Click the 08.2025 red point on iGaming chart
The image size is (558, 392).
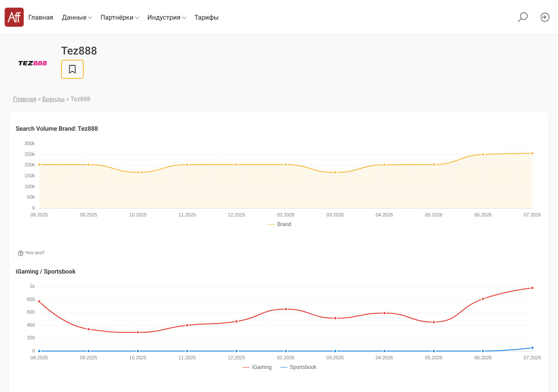click(x=39, y=301)
